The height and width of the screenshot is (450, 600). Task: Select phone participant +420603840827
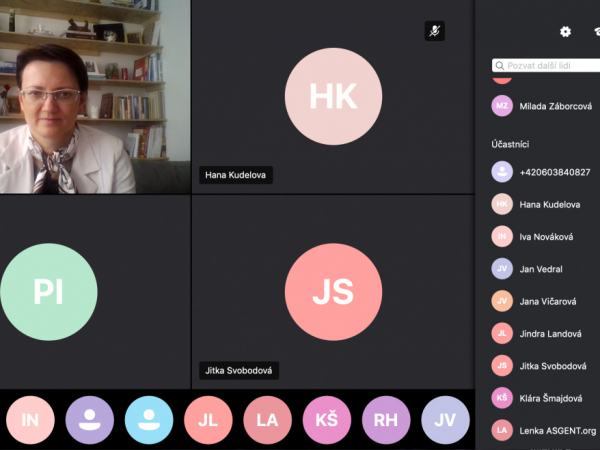pyautogui.click(x=546, y=172)
